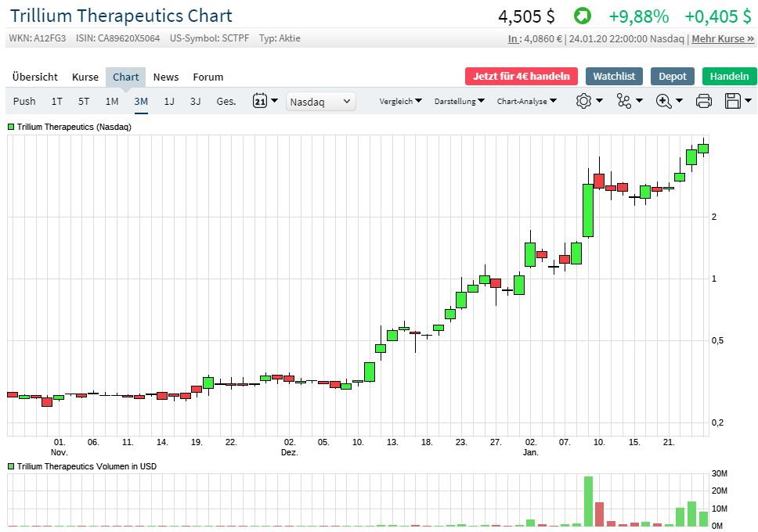Open the Vergleich dropdown
The width and height of the screenshot is (758, 532).
pos(400,101)
